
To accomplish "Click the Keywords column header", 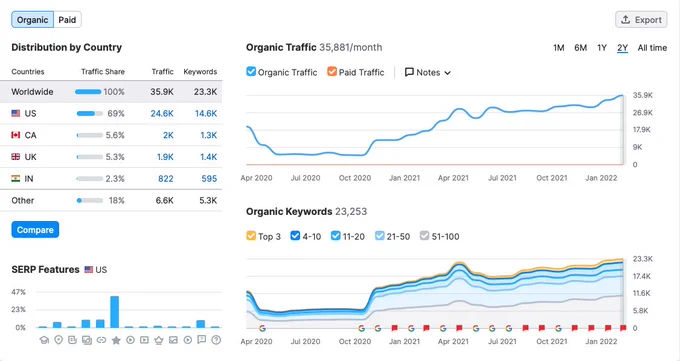I will click(x=200, y=72).
